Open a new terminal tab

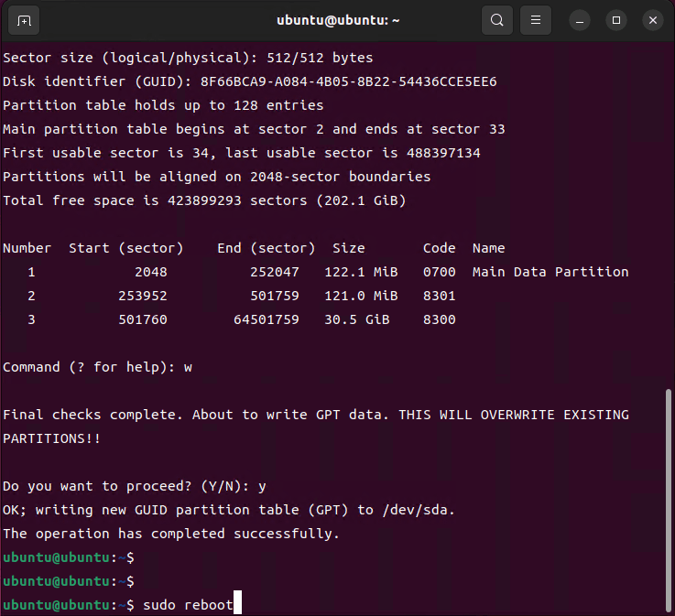pos(24,20)
